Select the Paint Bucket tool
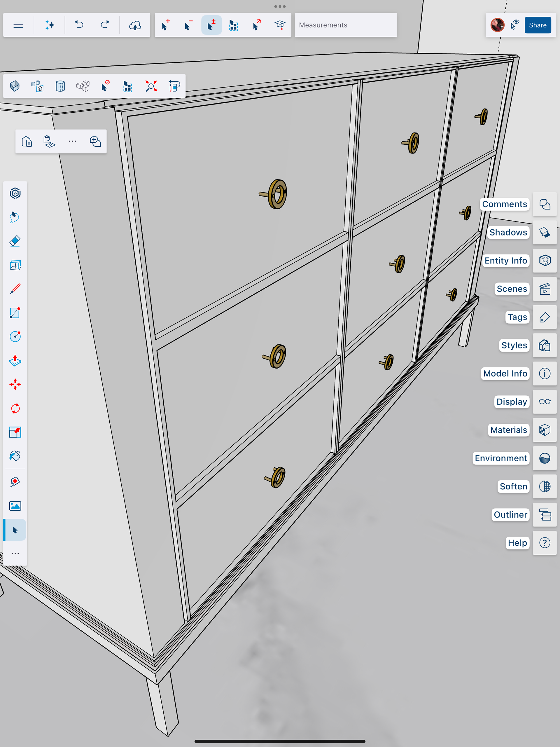The width and height of the screenshot is (560, 747). pyautogui.click(x=15, y=456)
